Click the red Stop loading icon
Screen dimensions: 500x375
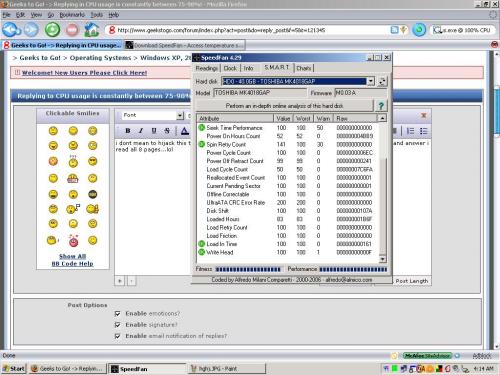72,30
